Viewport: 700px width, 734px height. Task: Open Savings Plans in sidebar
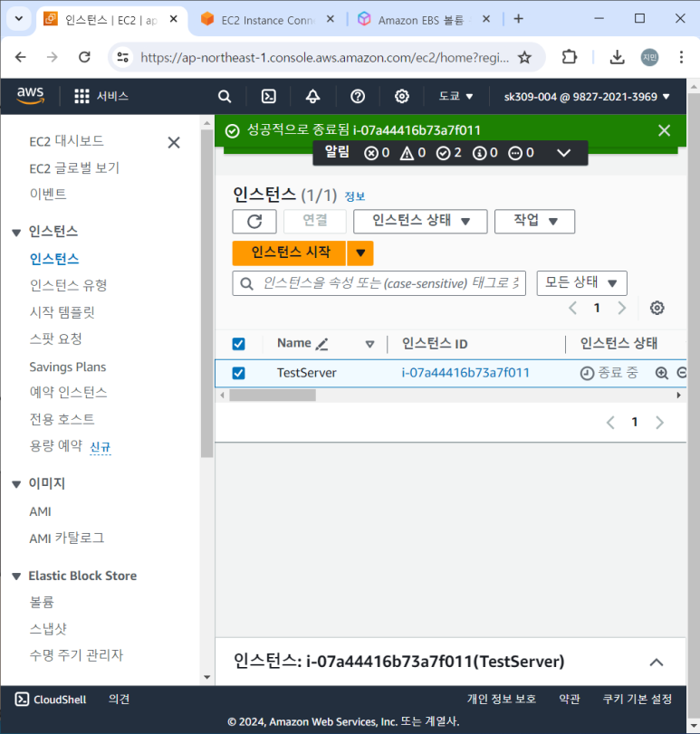point(67,367)
